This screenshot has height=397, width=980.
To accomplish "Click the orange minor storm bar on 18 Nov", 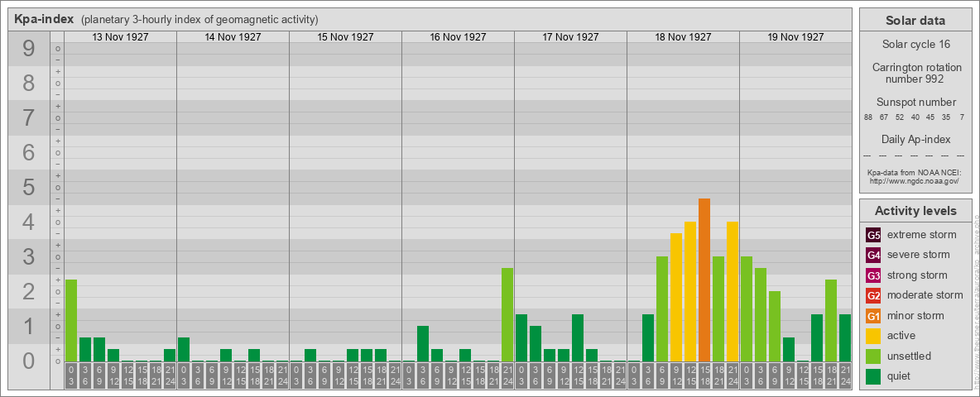I will tap(704, 280).
